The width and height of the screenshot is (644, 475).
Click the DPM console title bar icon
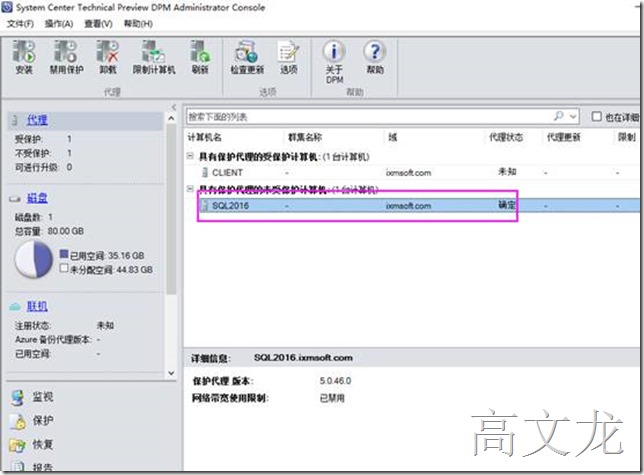coord(7,7)
